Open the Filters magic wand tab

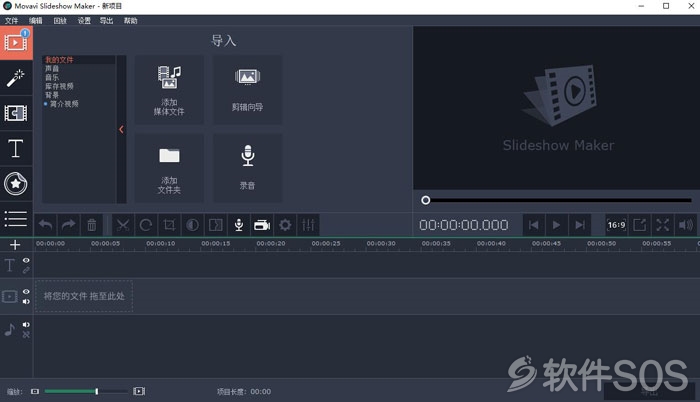click(16, 78)
